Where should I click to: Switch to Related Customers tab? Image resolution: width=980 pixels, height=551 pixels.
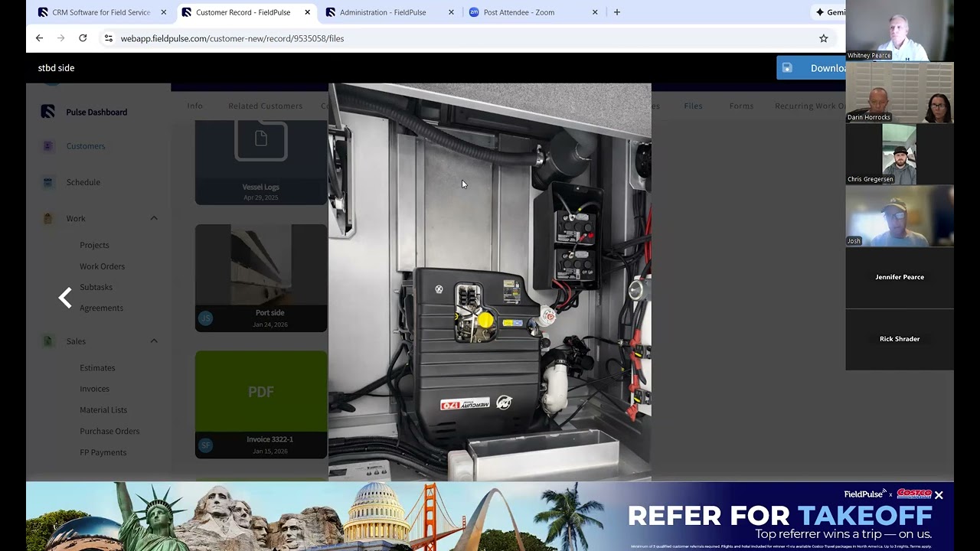pyautogui.click(x=265, y=106)
